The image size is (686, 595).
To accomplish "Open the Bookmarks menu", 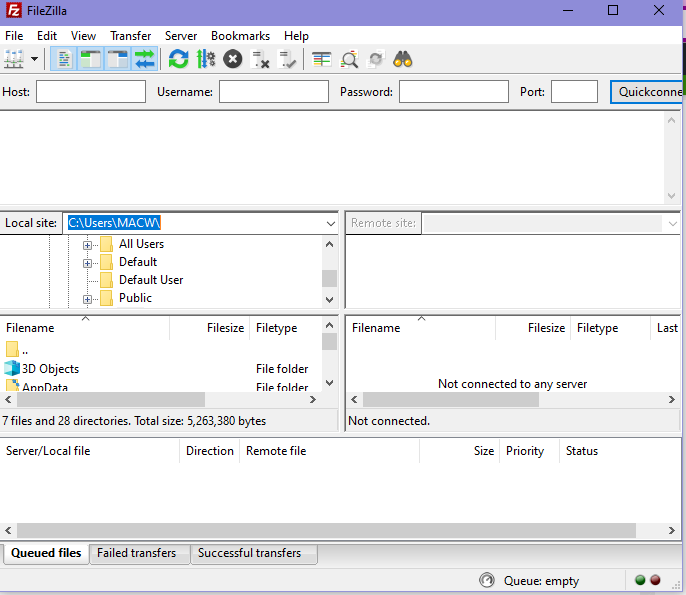I will pos(240,36).
